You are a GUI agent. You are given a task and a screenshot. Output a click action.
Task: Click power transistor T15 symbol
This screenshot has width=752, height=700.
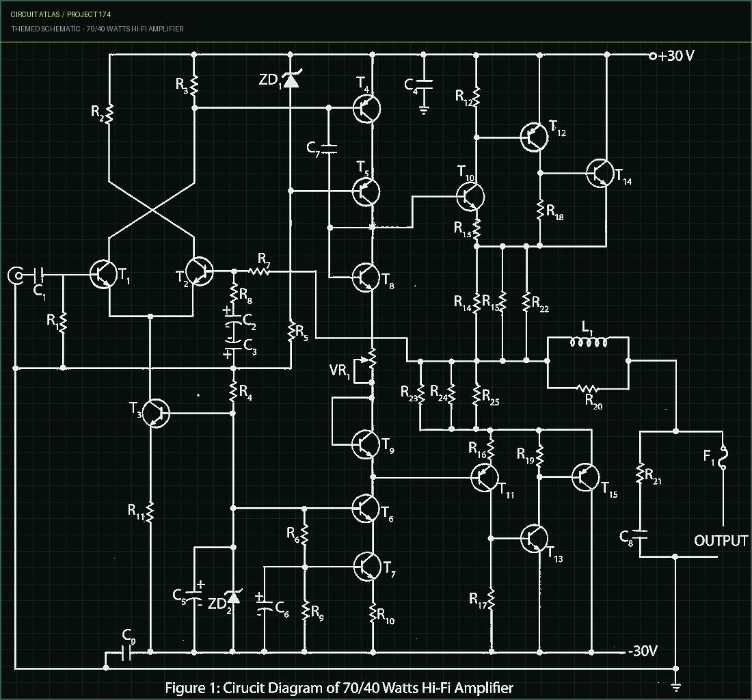click(586, 477)
